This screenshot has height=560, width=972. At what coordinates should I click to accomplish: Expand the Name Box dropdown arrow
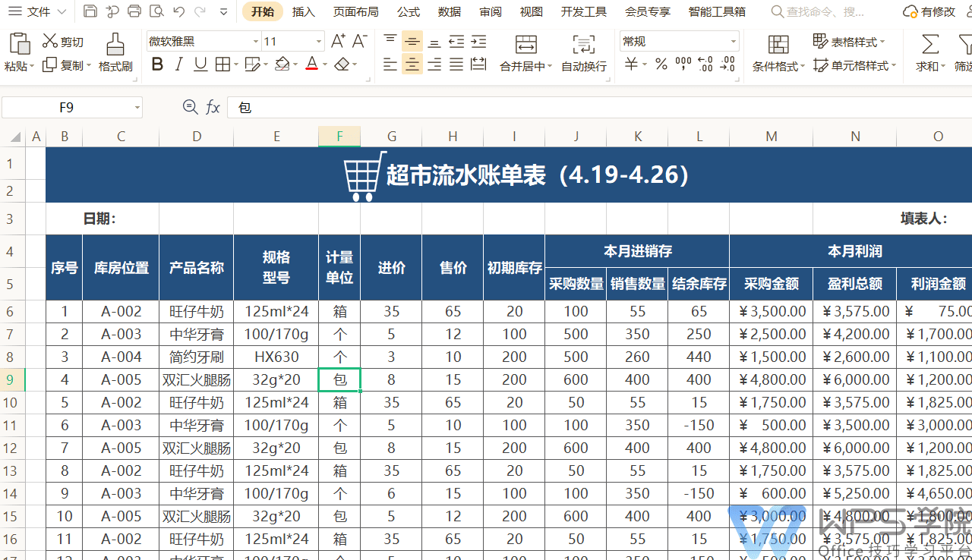click(137, 108)
